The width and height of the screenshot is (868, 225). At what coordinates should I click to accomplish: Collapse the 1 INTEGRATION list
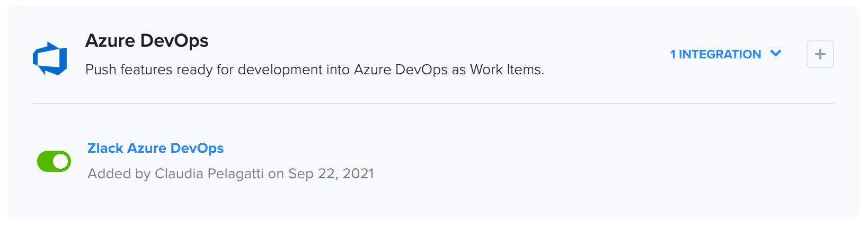(725, 54)
